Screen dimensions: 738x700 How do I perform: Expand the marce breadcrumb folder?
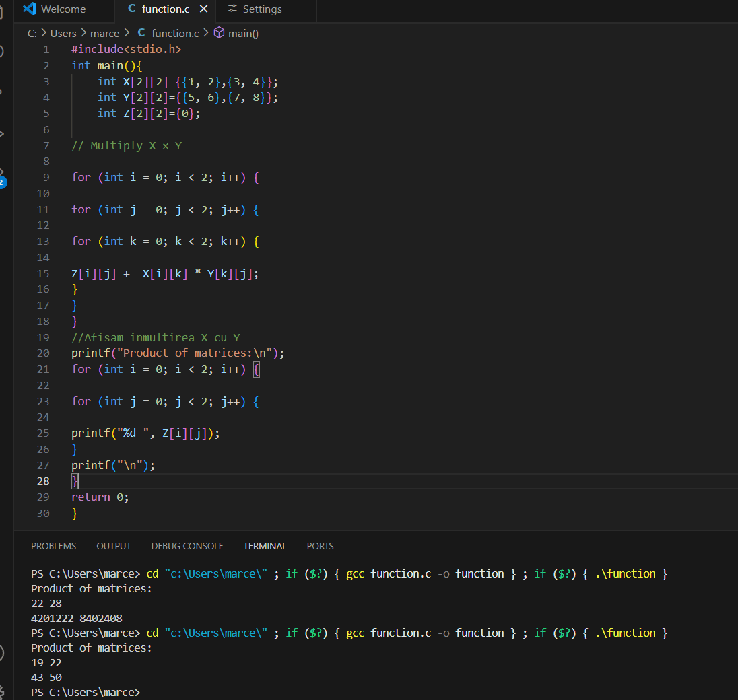[104, 33]
